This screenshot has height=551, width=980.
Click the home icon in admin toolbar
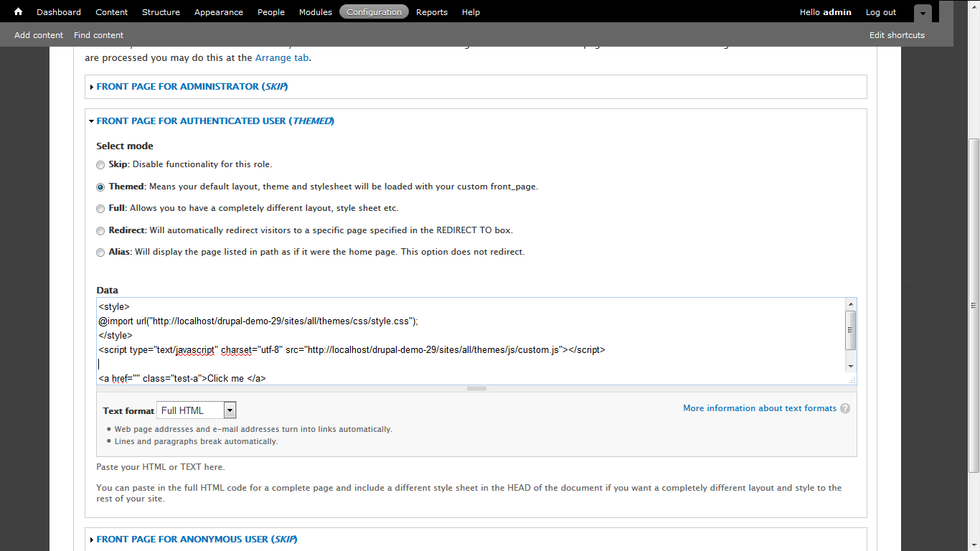pos(19,11)
